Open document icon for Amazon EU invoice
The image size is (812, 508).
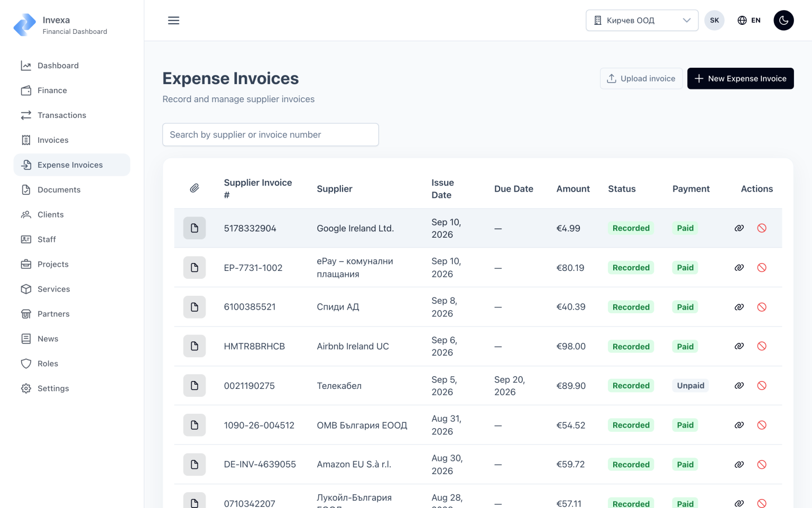coord(195,465)
